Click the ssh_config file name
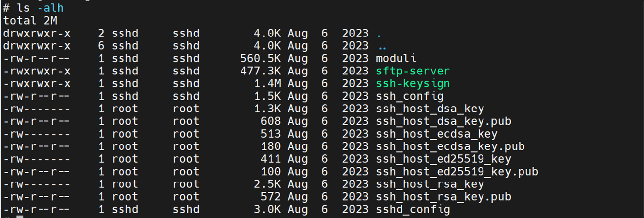Image resolution: width=644 pixels, height=218 pixels. coord(409,96)
